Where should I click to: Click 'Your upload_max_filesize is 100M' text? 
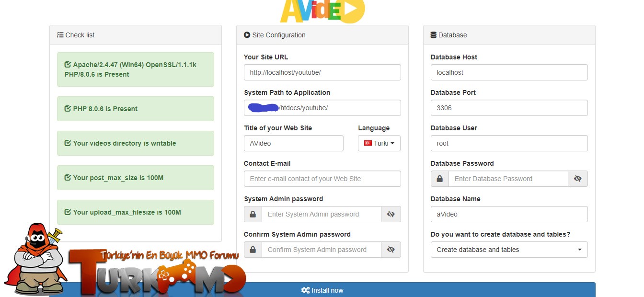[127, 212]
